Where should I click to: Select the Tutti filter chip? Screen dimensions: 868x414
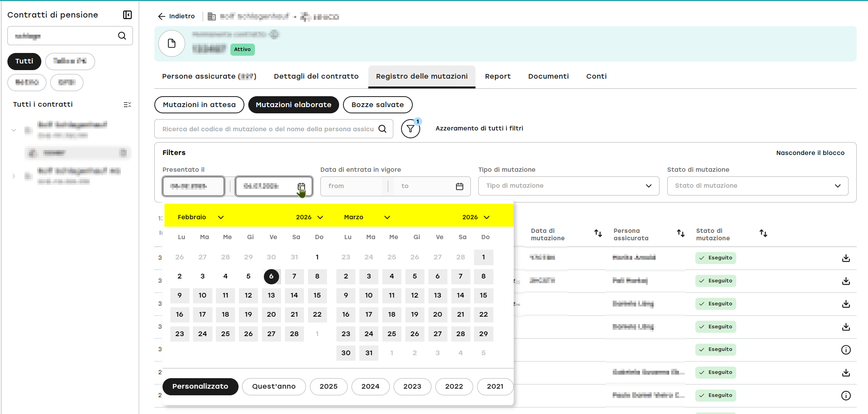24,62
